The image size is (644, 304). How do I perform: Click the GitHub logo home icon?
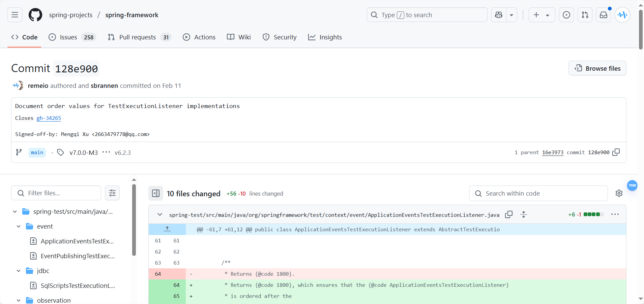tap(35, 15)
